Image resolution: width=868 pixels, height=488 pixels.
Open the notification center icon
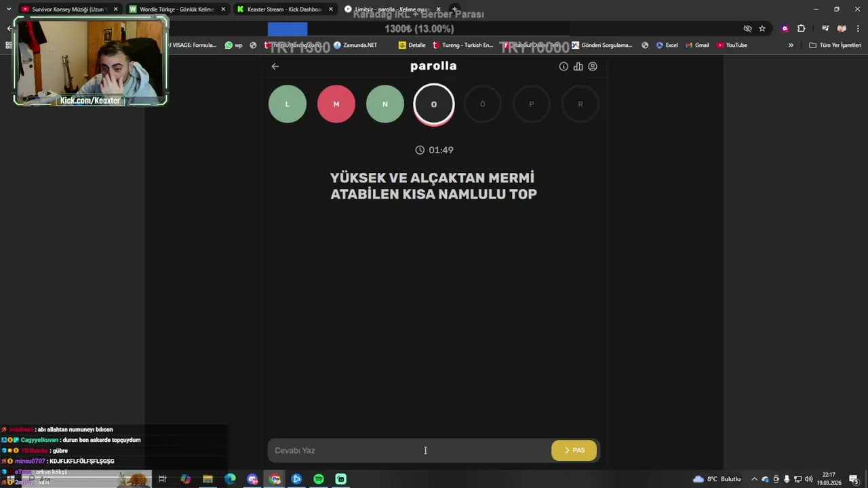(x=854, y=479)
